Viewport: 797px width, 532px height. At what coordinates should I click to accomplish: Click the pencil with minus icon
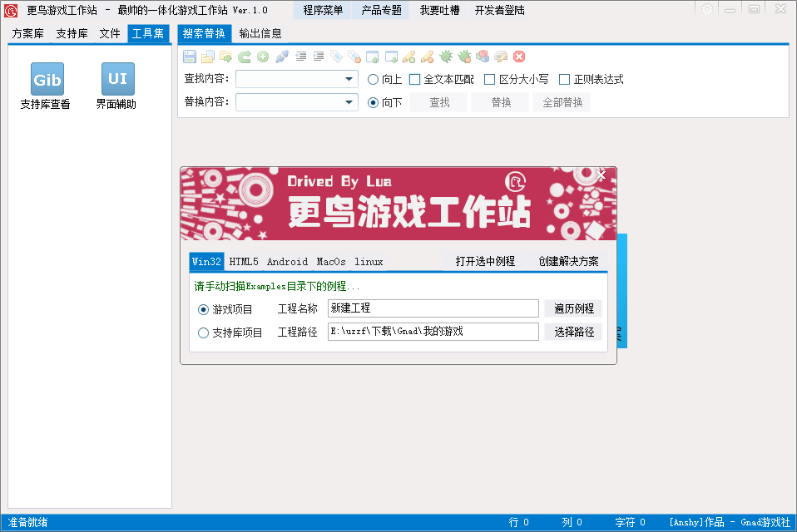(x=428, y=57)
